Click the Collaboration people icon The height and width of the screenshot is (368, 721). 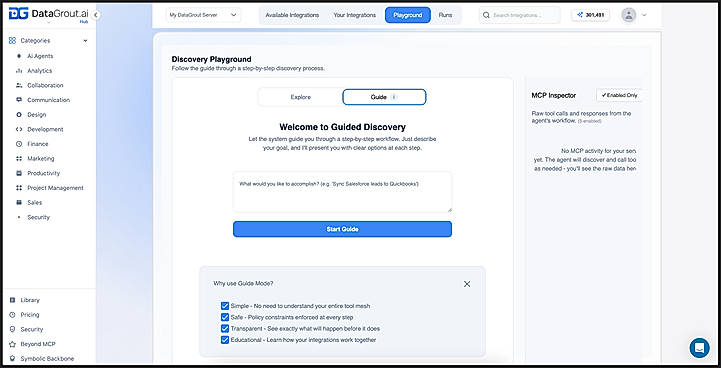(19, 86)
